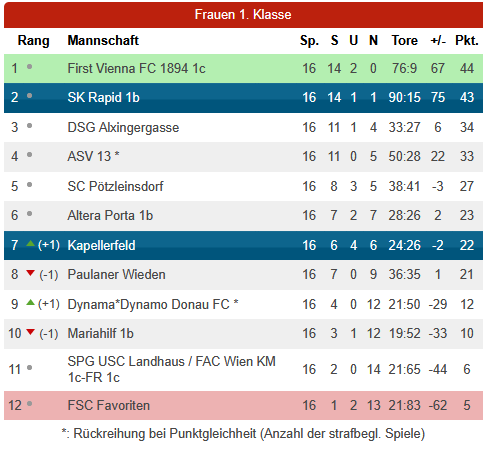486x449 pixels.
Task: Select the ASV 13 * team name
Action: point(93,156)
